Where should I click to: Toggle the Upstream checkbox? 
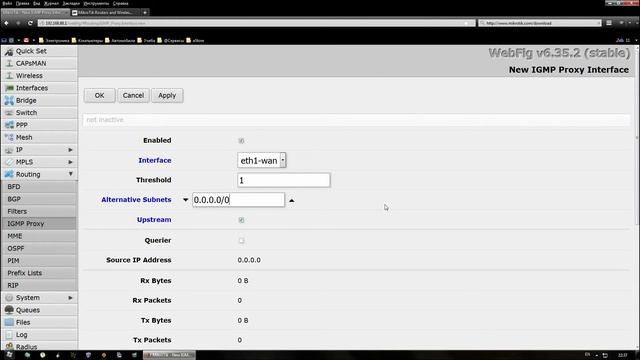click(x=241, y=220)
